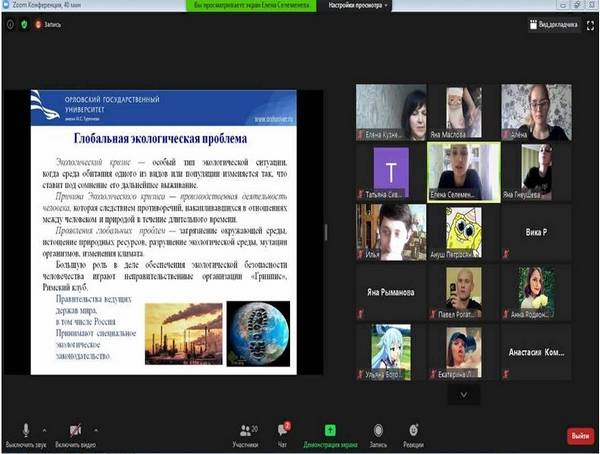
Task: Open the Reactions menu
Action: 413,430
